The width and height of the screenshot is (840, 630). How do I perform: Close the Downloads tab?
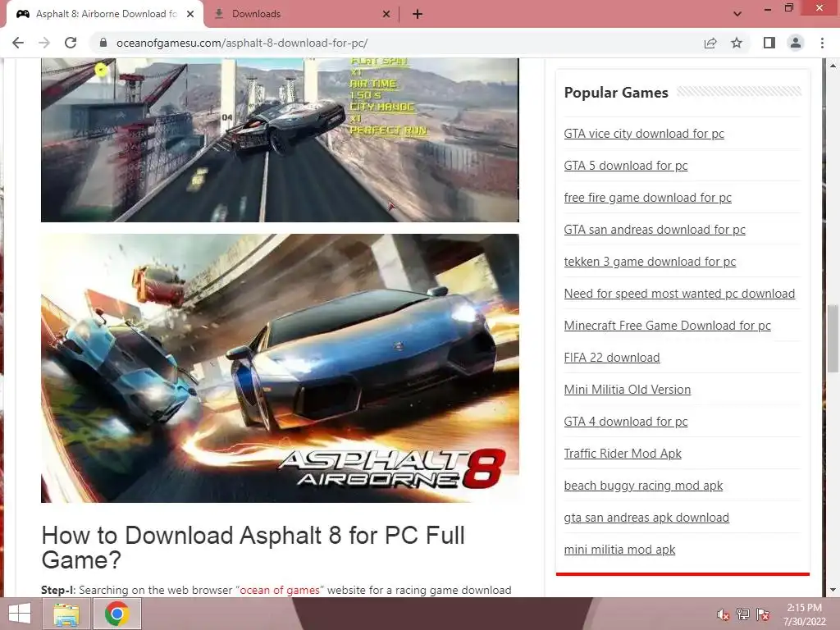click(x=386, y=14)
